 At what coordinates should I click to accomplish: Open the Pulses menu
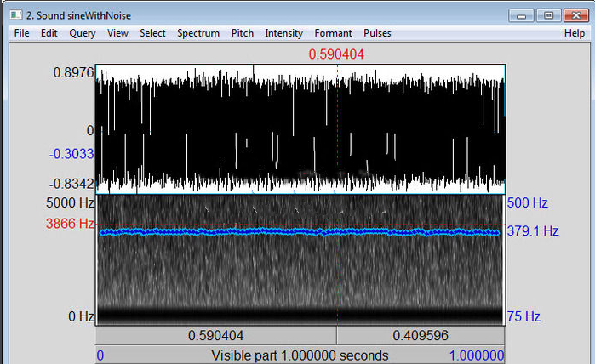377,33
